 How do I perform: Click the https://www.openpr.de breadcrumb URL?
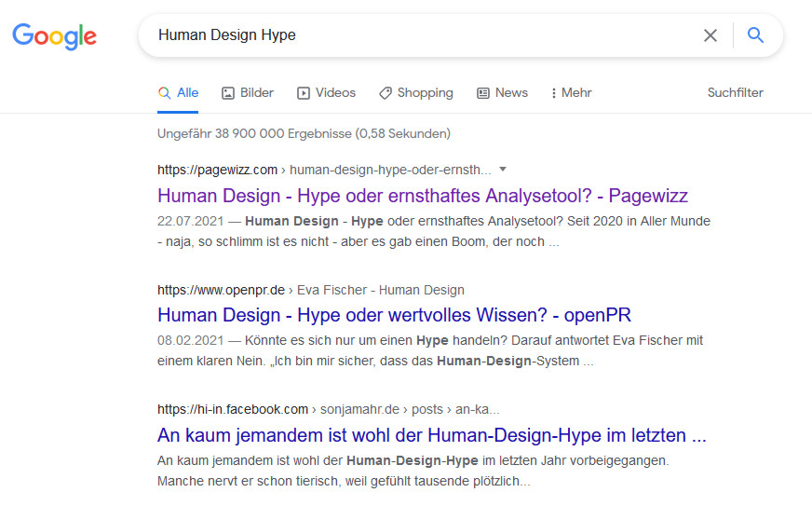(221, 290)
